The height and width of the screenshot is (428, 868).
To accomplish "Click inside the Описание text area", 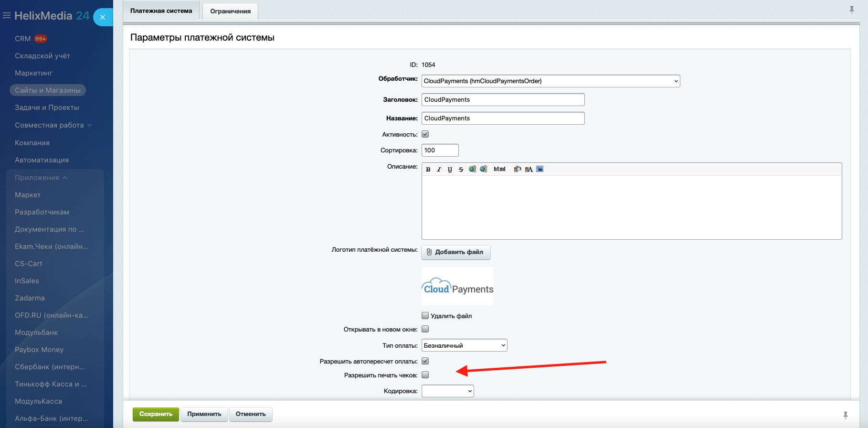I will tap(632, 207).
